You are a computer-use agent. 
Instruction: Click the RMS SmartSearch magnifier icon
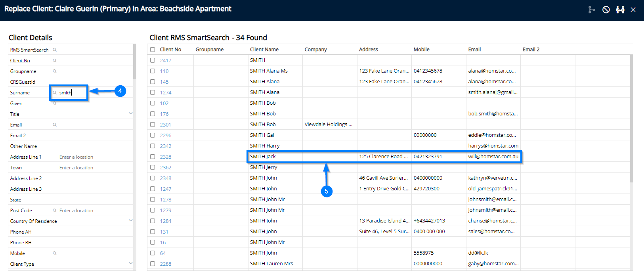(55, 50)
